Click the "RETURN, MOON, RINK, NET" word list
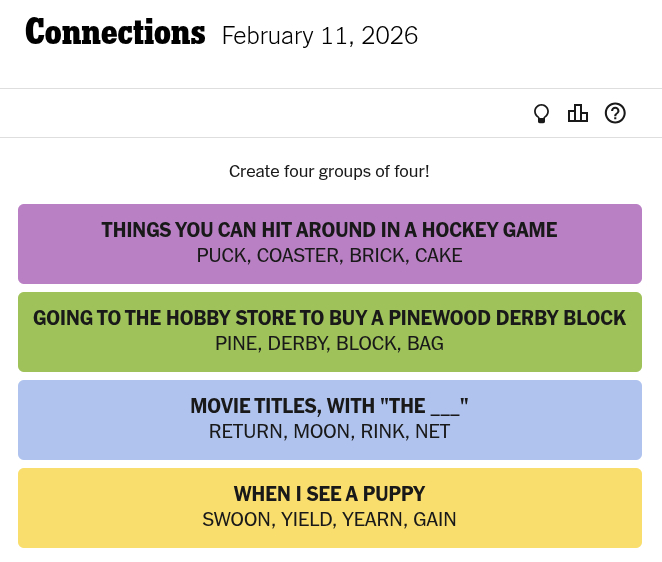This screenshot has width=662, height=562. tap(329, 432)
